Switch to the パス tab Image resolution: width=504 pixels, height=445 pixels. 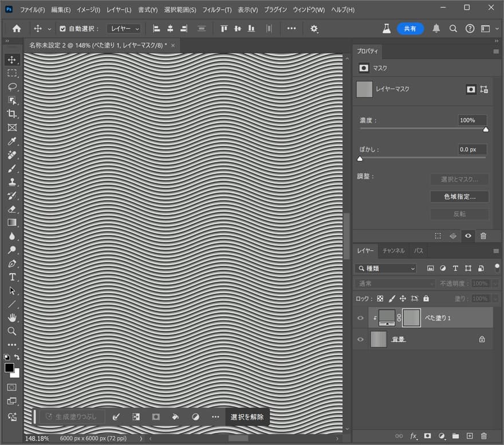(419, 251)
